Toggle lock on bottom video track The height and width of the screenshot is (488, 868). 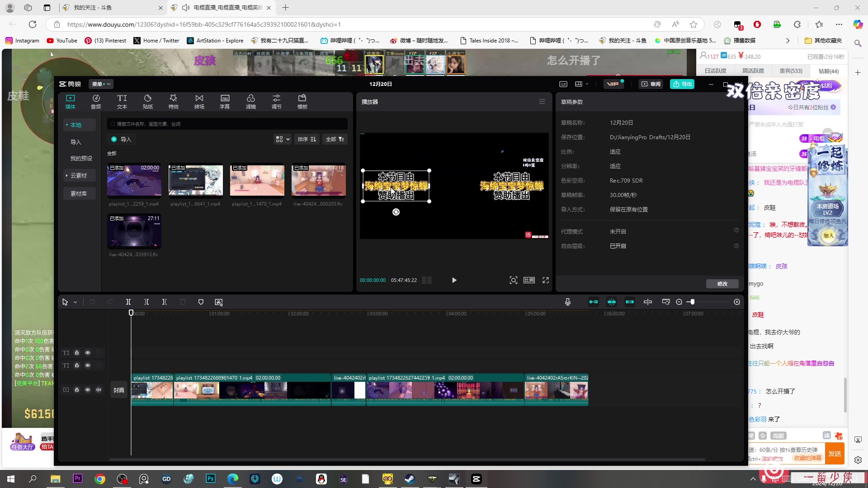[77, 389]
